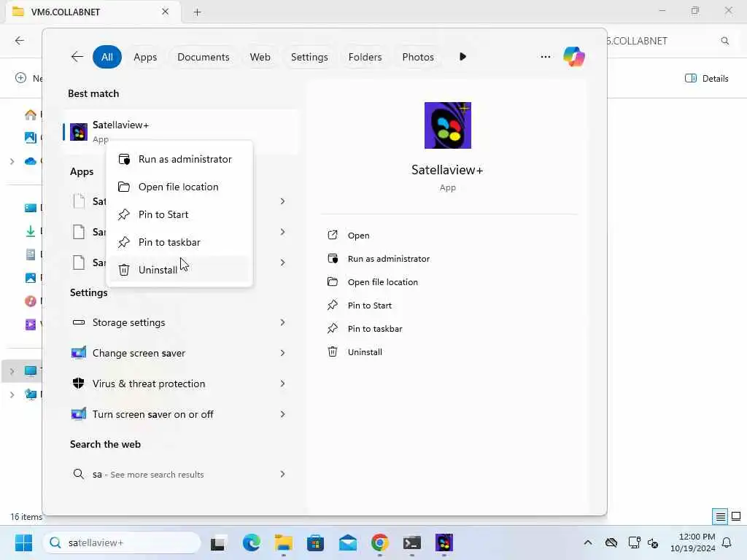Pick Pin to Start in context menu

tap(179, 214)
